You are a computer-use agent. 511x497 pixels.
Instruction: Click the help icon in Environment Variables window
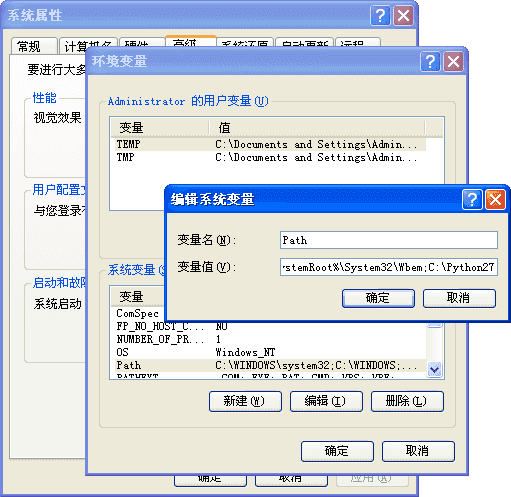(430, 61)
